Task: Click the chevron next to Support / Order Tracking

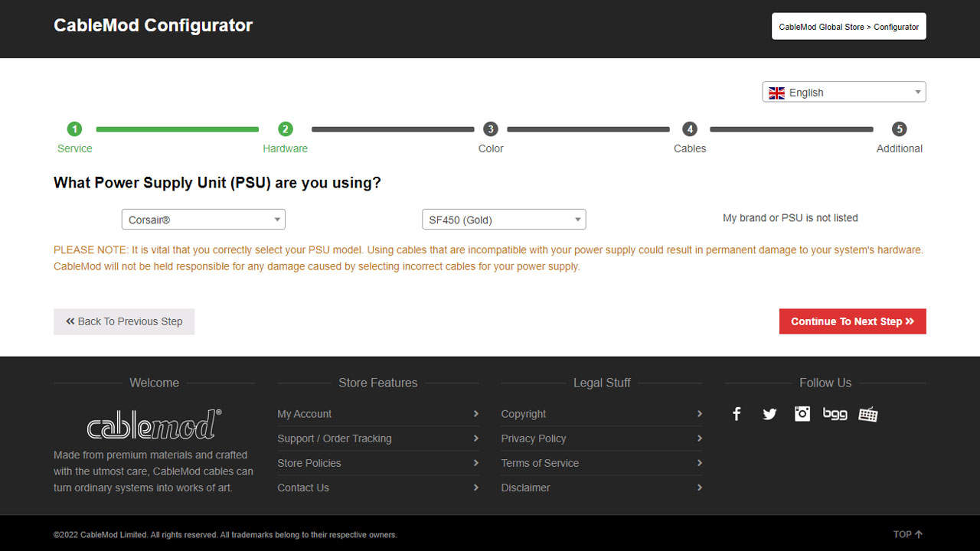Action: coord(476,439)
